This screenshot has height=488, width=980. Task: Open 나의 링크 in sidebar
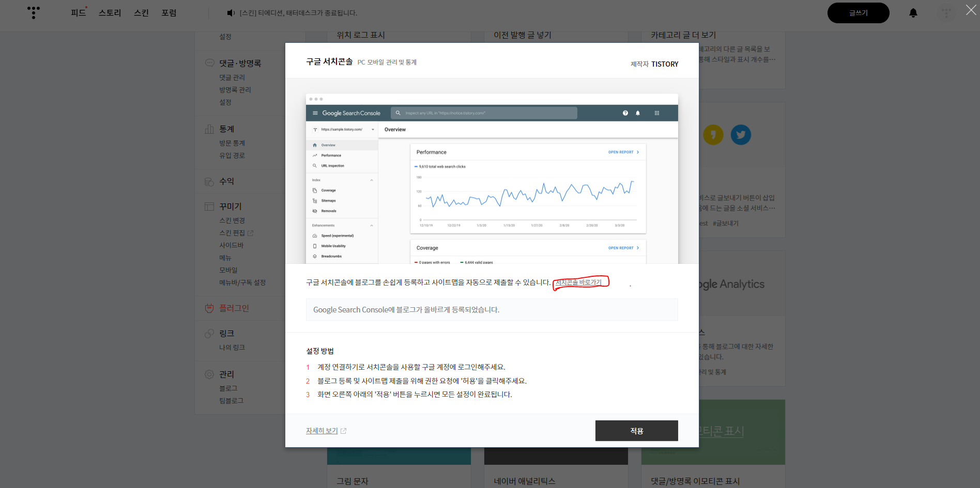[232, 348]
